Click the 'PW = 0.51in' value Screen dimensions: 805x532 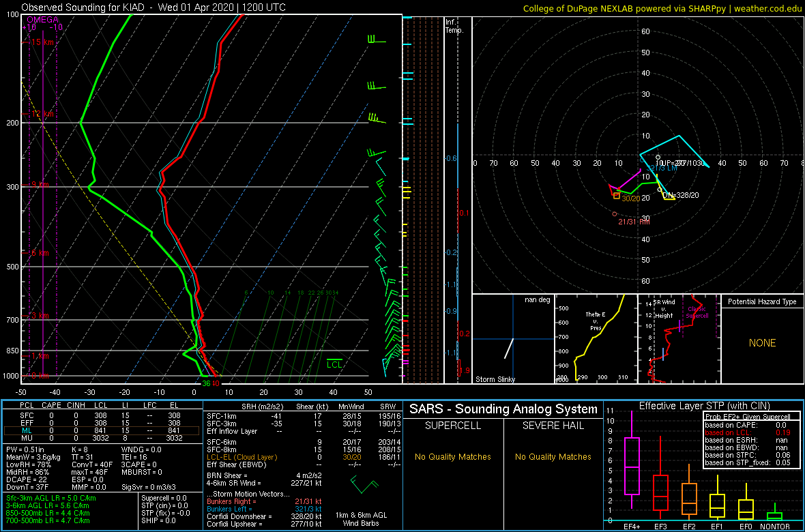pos(26,449)
